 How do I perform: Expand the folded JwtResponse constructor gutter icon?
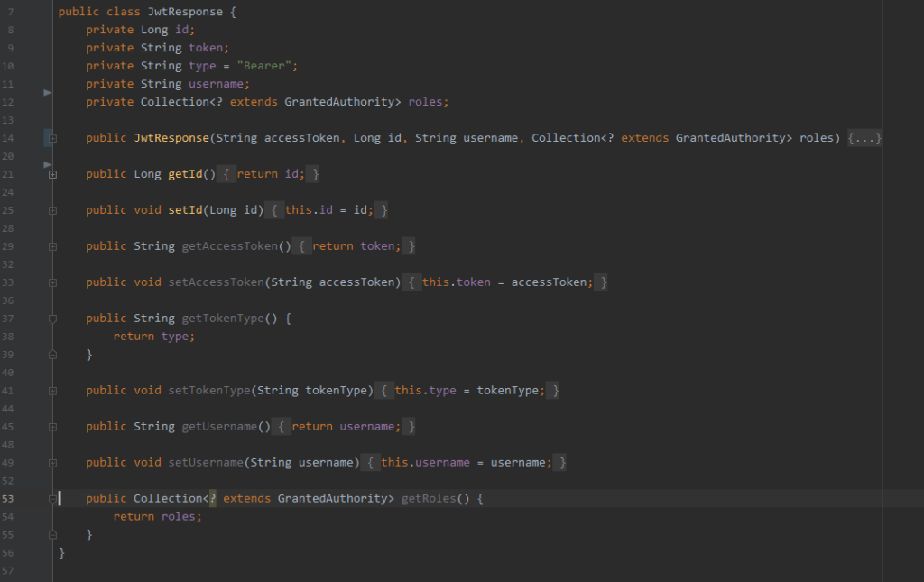click(x=52, y=138)
